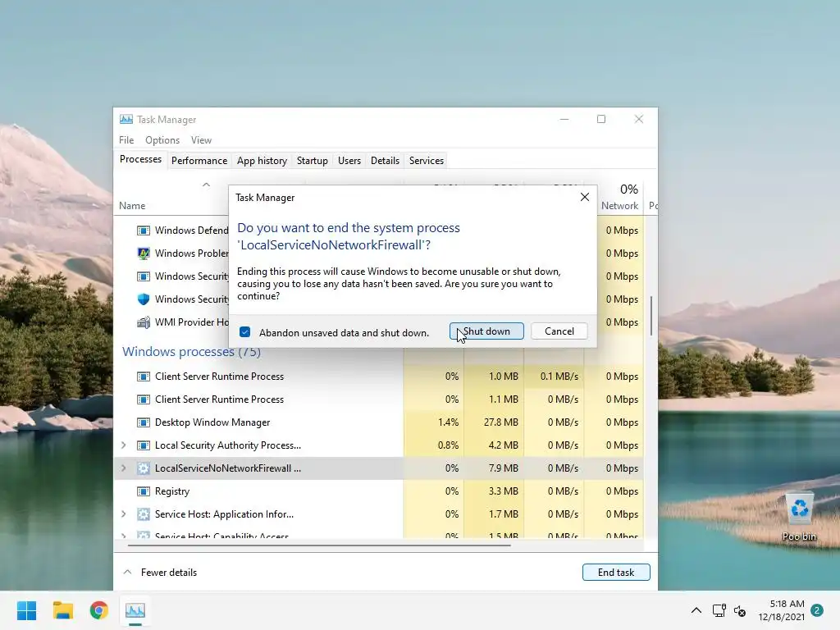Viewport: 840px width, 630px height.
Task: Open the Windows Start menu
Action: (26, 610)
